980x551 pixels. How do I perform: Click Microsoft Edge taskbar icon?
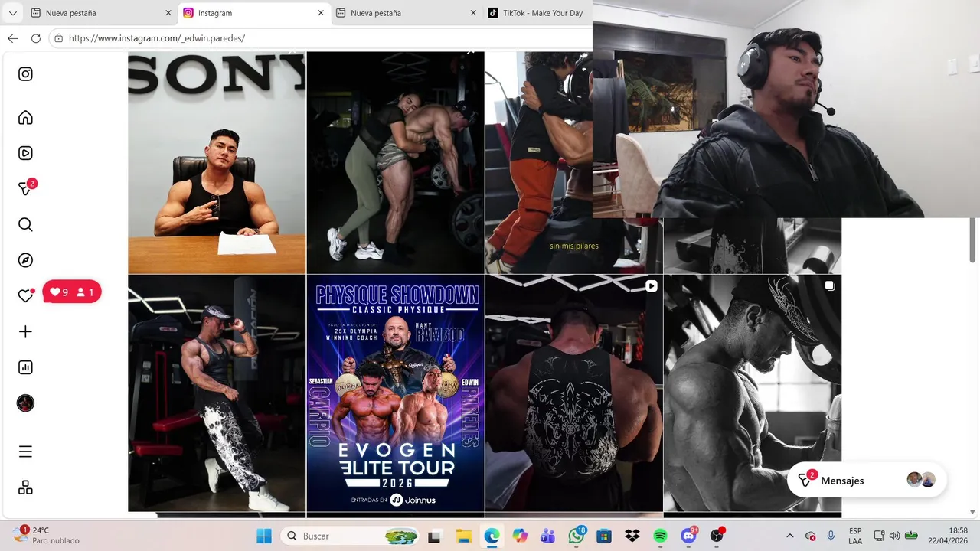click(492, 536)
